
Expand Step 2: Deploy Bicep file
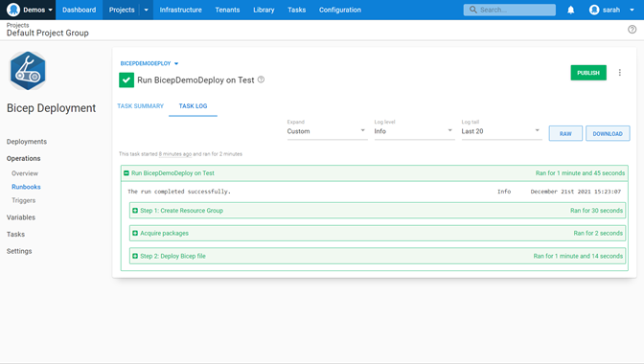135,256
